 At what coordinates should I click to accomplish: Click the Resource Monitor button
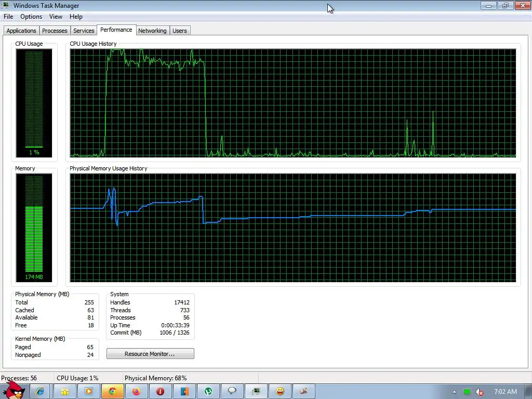(150, 353)
